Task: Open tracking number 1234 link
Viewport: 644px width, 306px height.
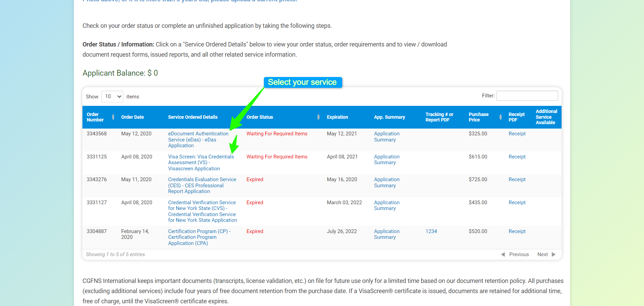Action: [431, 231]
